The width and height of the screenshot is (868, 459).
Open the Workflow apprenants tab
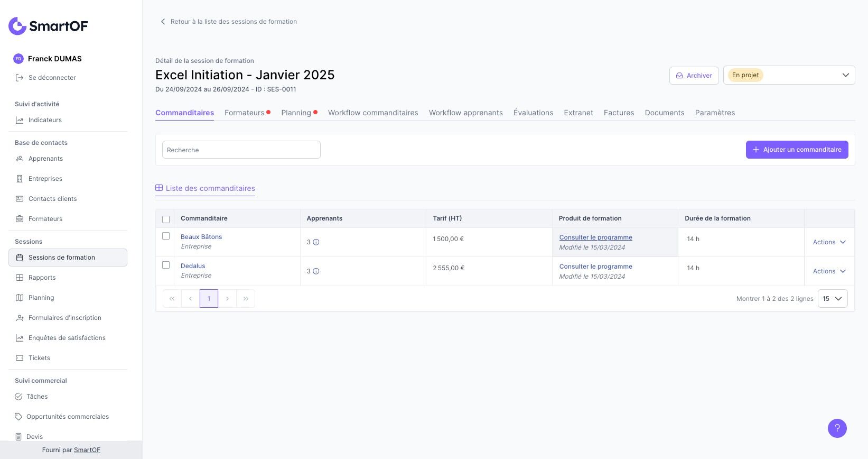pos(465,113)
